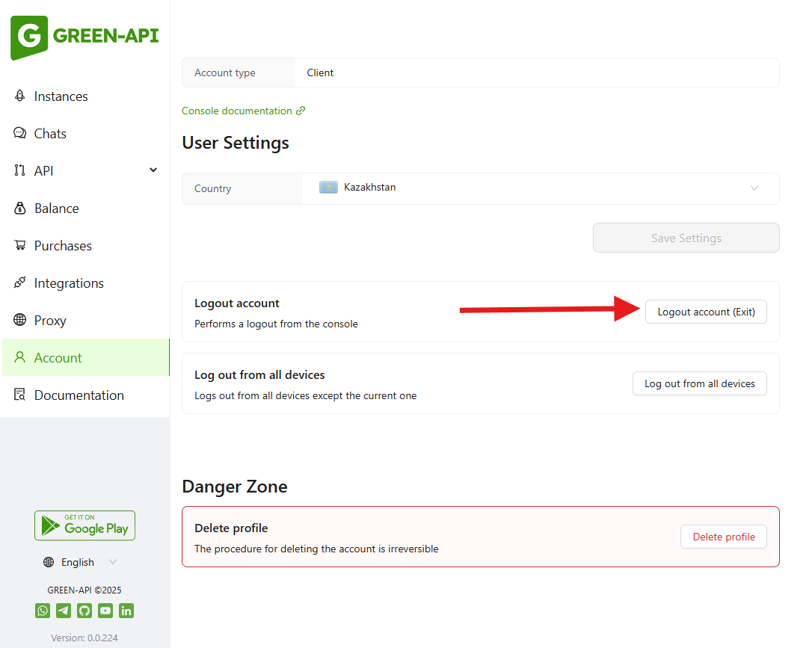Viewport: 812px width, 648px height.
Task: Open the WhatsApp social link icon
Action: 43,611
